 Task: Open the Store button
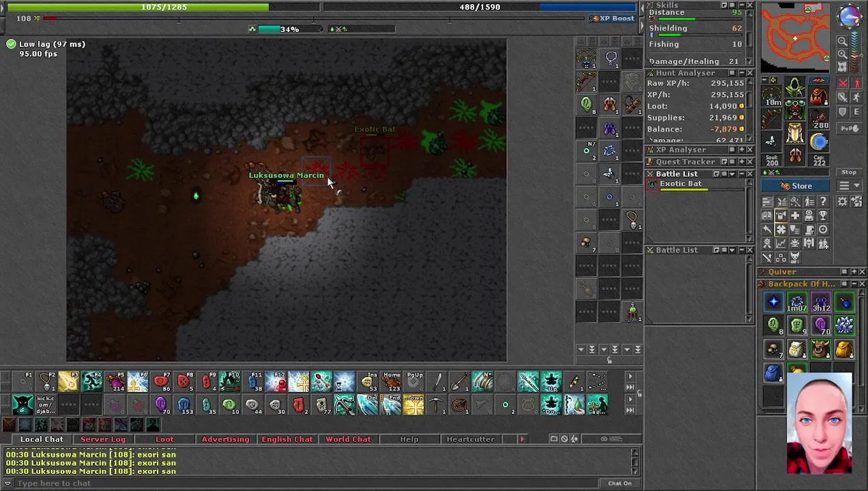[x=795, y=185]
